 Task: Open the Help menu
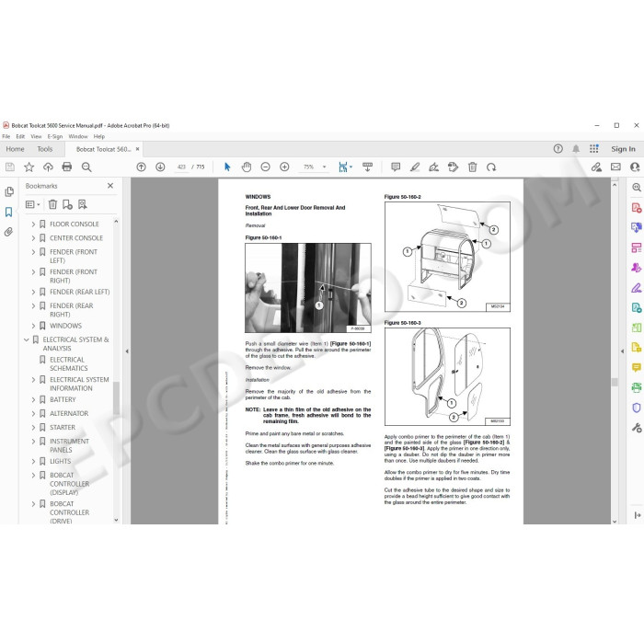point(99,136)
